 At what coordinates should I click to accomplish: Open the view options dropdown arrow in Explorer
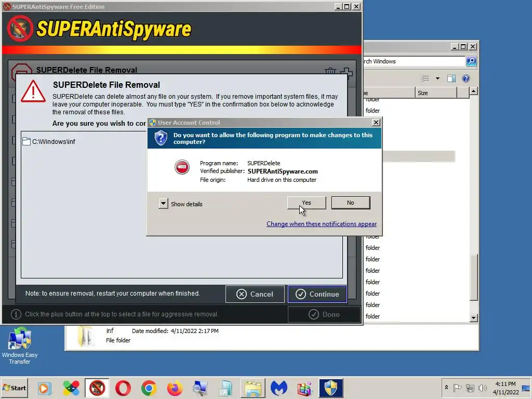click(437, 78)
